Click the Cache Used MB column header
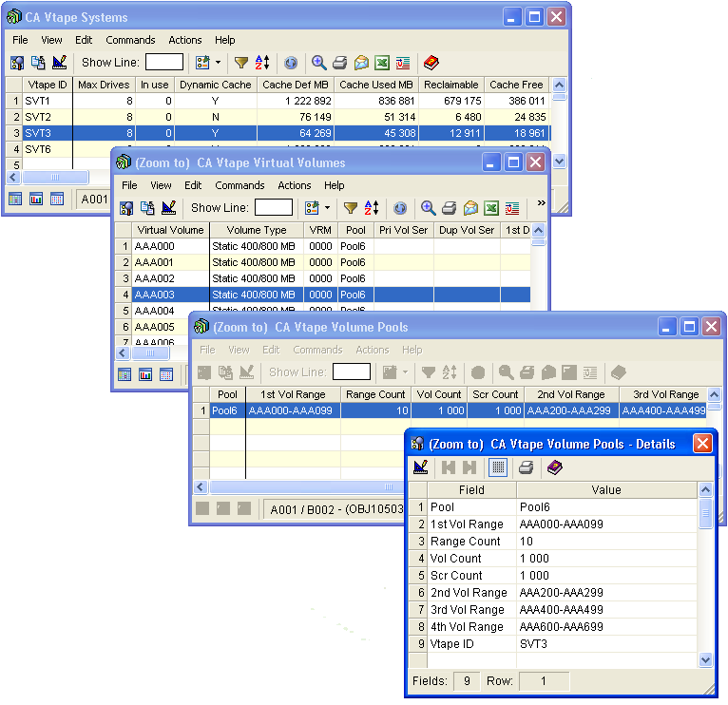Viewport: 728px width, 705px height. click(x=376, y=85)
